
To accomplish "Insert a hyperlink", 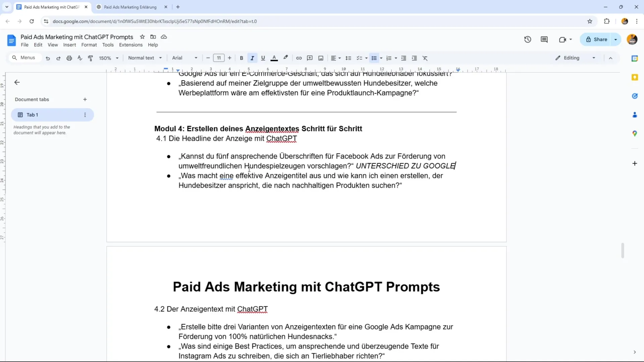I will point(299,58).
